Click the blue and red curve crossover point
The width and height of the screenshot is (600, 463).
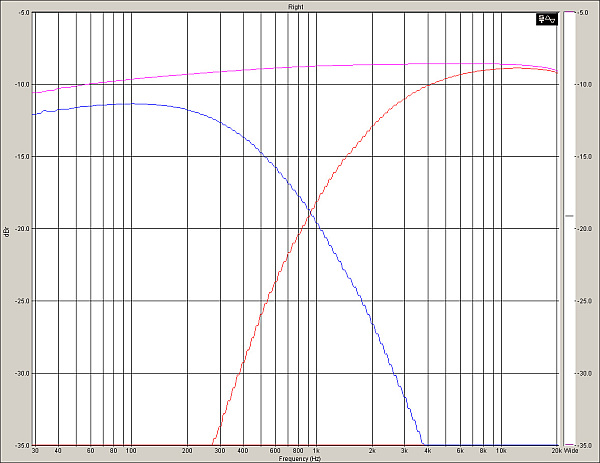click(312, 211)
